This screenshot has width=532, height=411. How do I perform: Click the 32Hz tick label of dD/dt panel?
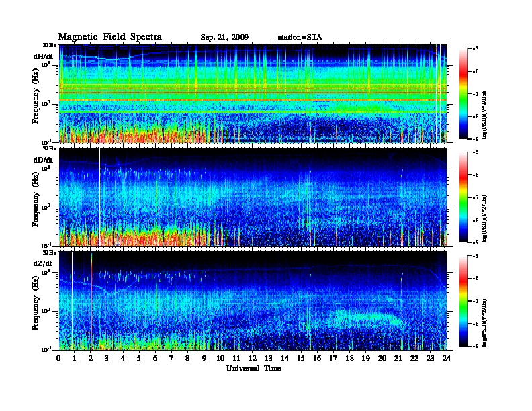pyautogui.click(x=50, y=148)
